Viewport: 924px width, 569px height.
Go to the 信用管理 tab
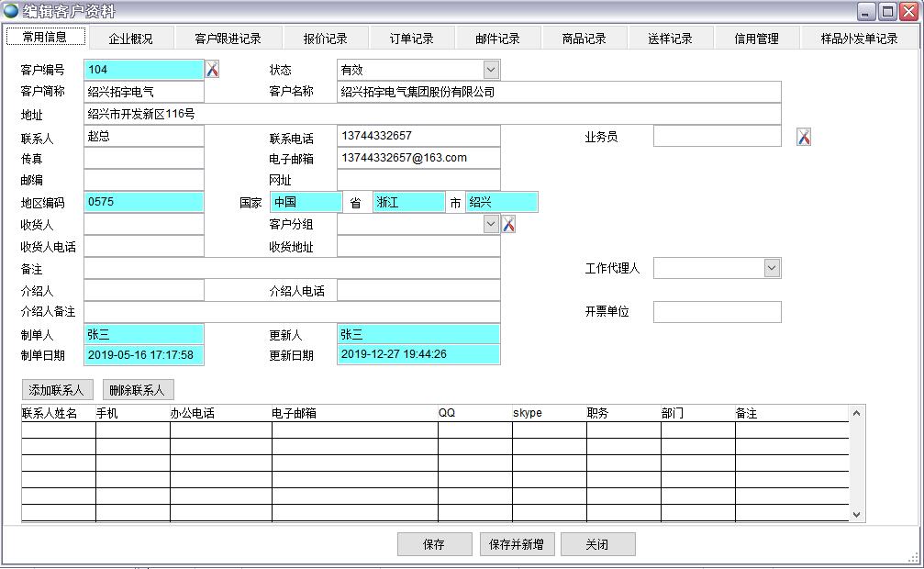(757, 39)
